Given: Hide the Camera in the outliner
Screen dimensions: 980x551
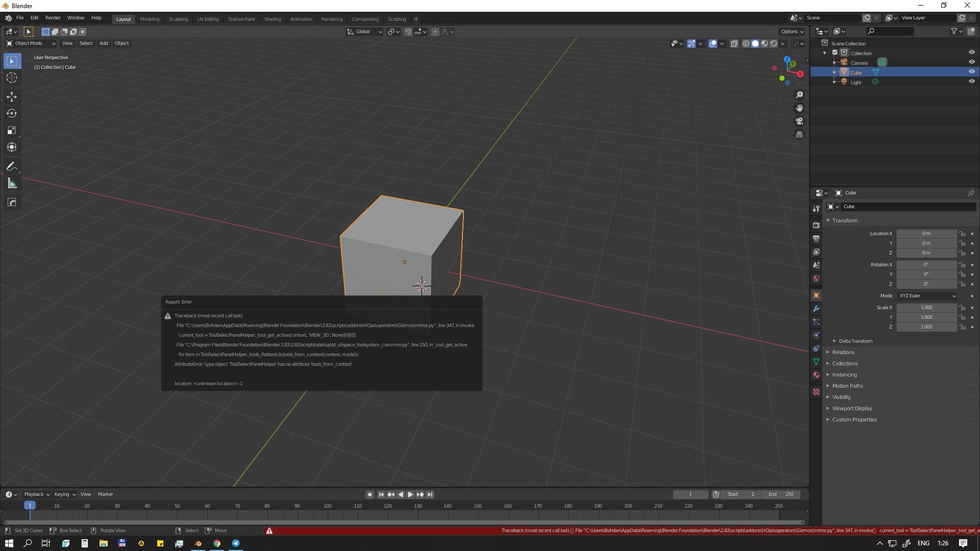Looking at the screenshot, I should [x=972, y=62].
